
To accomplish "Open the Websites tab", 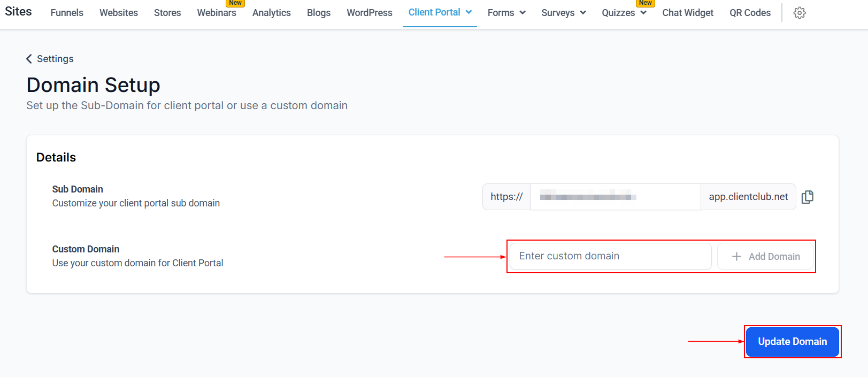I will pos(119,13).
